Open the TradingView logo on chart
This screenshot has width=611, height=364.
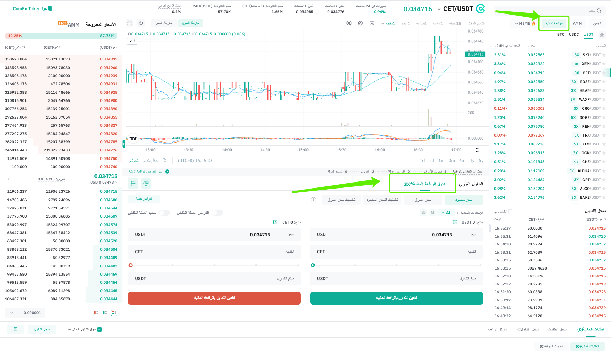click(x=133, y=138)
